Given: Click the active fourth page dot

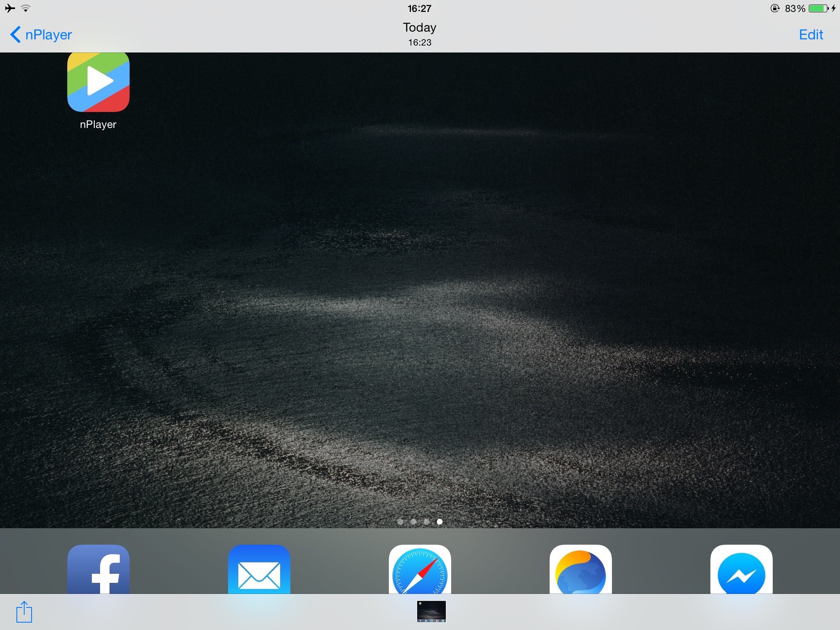Looking at the screenshot, I should tap(440, 522).
